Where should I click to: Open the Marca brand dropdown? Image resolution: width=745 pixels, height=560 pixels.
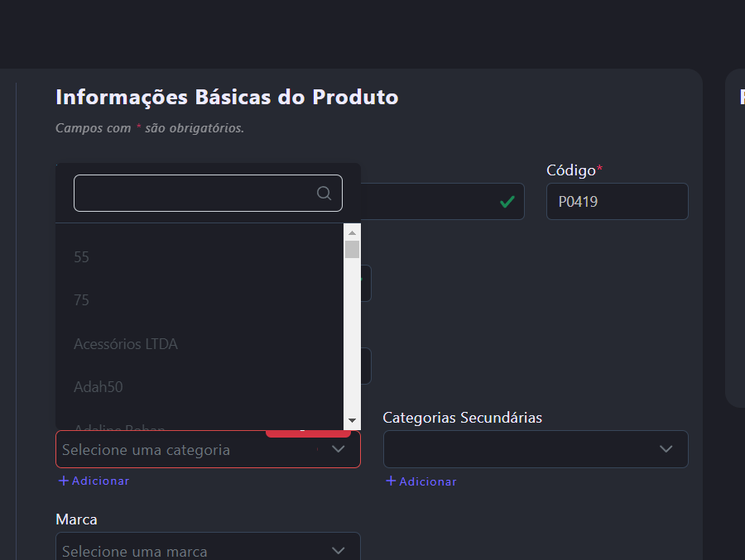pyautogui.click(x=338, y=550)
